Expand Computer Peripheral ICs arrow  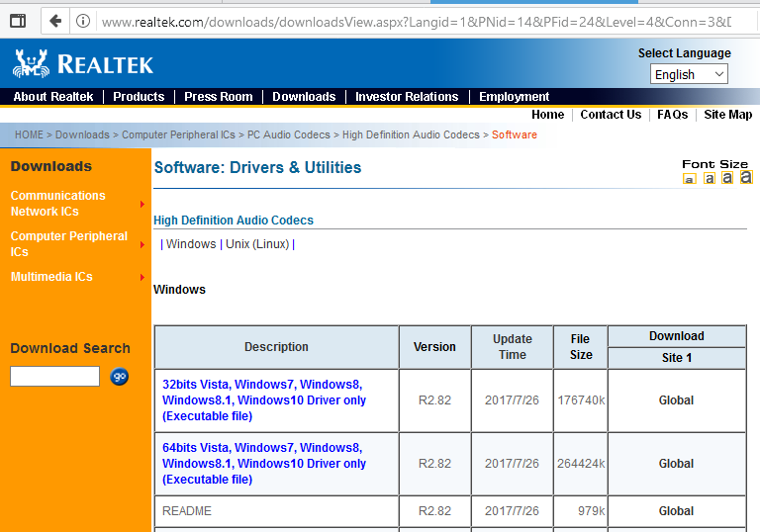(142, 244)
